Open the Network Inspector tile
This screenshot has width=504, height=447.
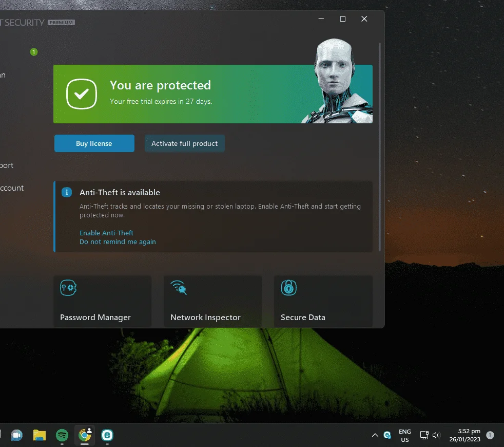pos(212,302)
